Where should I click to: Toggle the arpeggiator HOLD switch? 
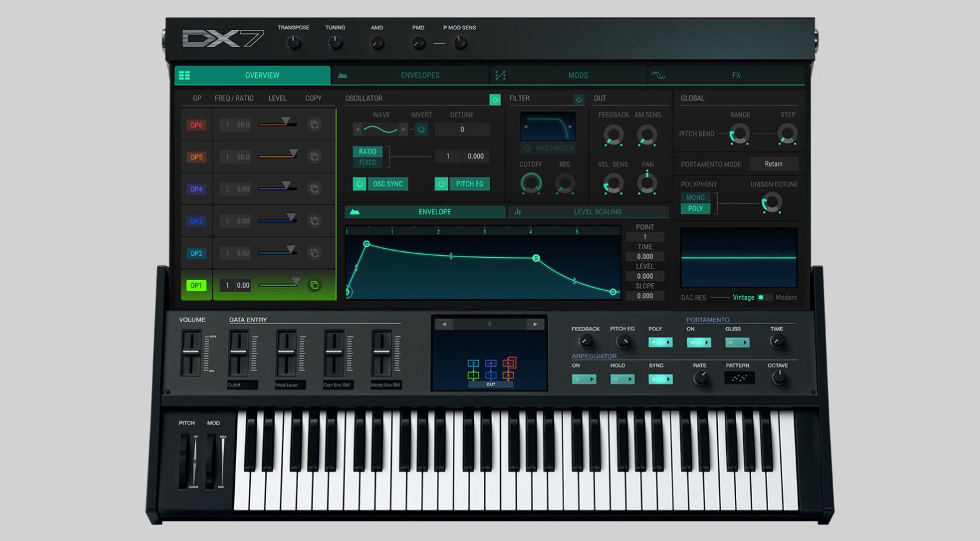(622, 379)
